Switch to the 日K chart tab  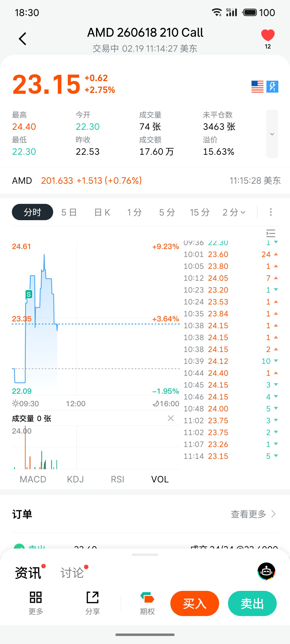click(x=102, y=212)
